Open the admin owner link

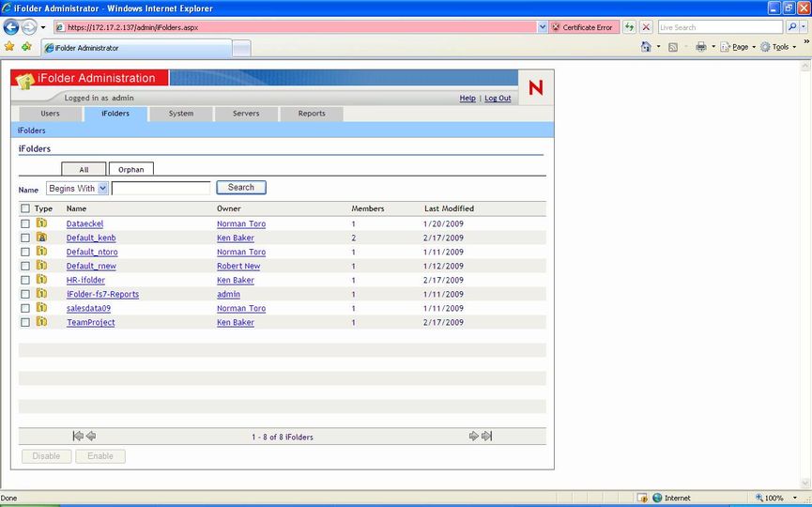(x=228, y=294)
